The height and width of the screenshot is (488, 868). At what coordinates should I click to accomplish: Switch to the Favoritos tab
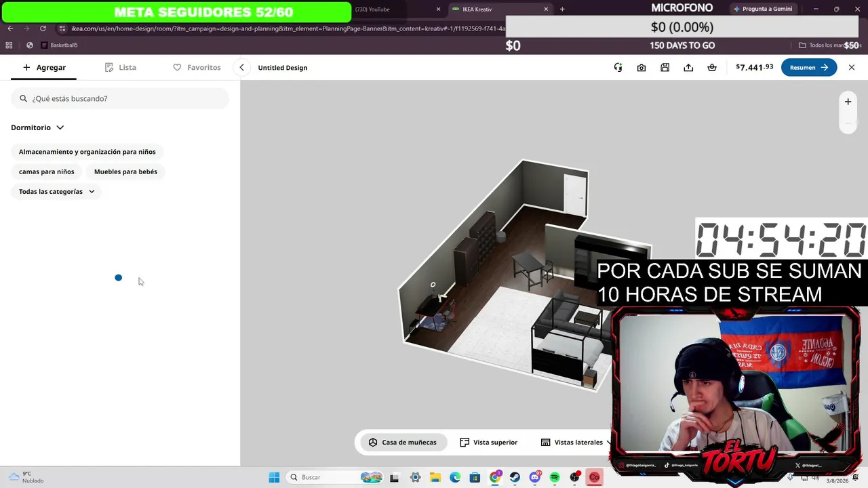tap(197, 68)
